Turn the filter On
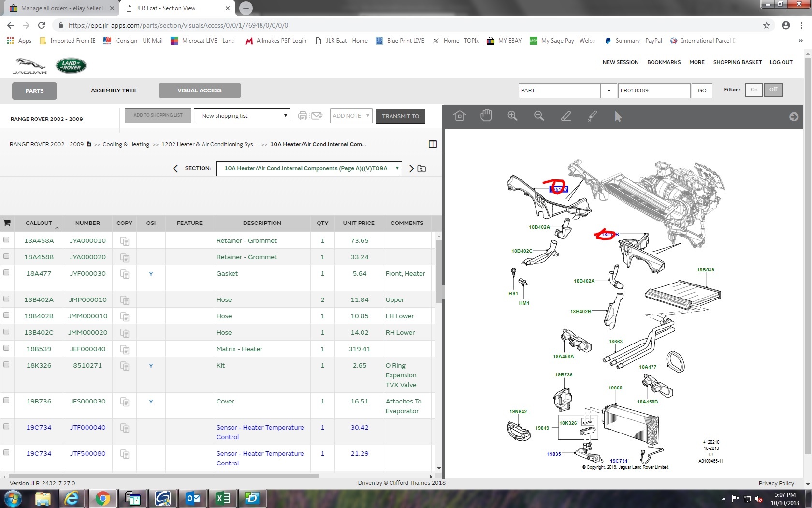This screenshot has height=508, width=812. [x=754, y=90]
